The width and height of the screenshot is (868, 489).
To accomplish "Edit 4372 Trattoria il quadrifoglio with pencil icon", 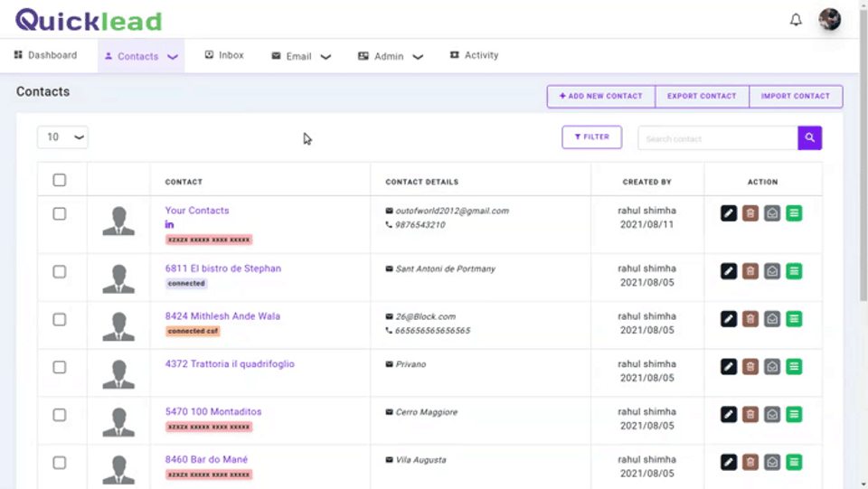I will [729, 366].
